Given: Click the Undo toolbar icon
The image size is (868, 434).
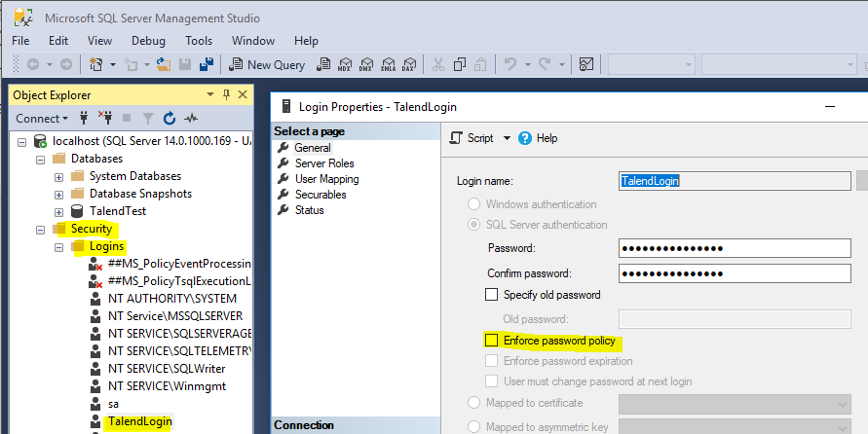Looking at the screenshot, I should click(x=509, y=64).
